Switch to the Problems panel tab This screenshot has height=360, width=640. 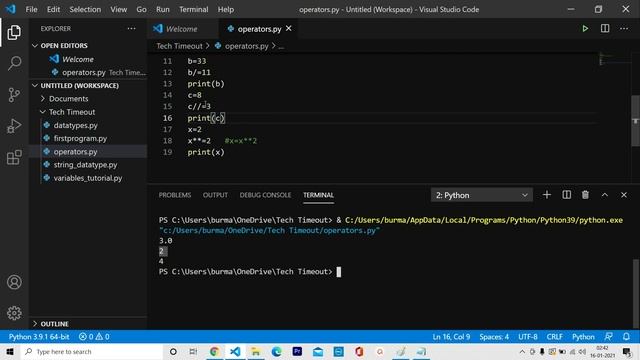pyautogui.click(x=175, y=195)
